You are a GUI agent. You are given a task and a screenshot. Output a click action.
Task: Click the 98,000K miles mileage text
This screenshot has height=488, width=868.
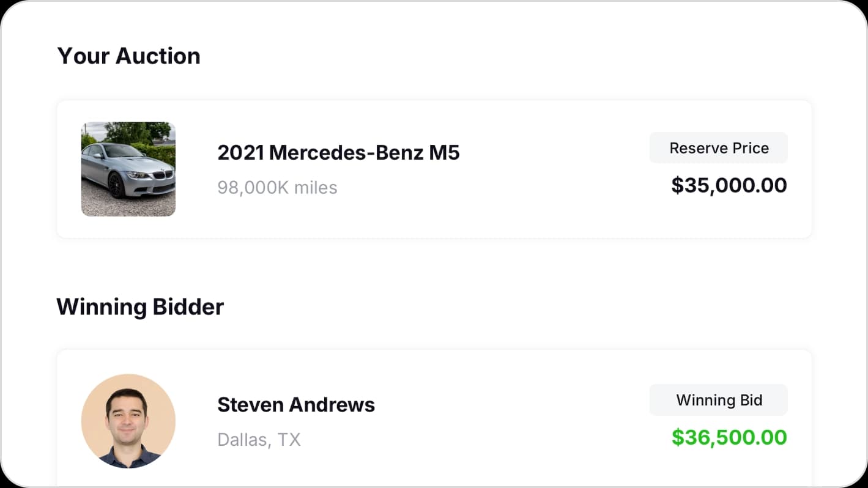pyautogui.click(x=277, y=187)
